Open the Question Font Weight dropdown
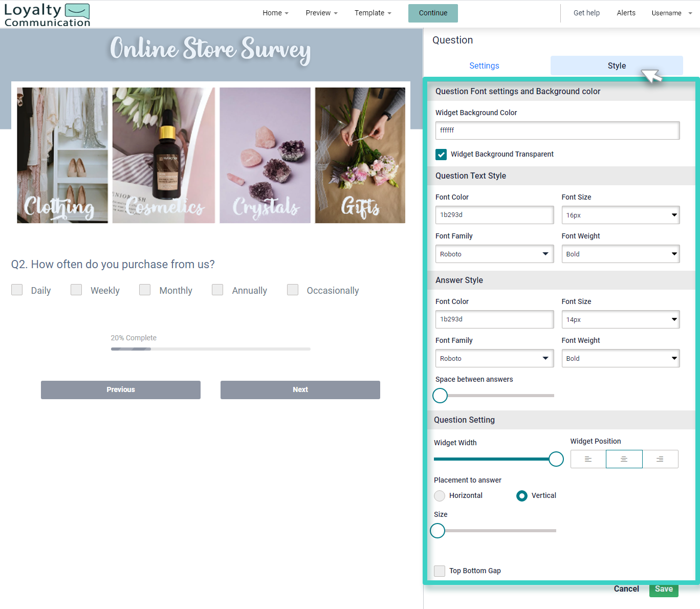The width and height of the screenshot is (700, 609). pyautogui.click(x=620, y=254)
